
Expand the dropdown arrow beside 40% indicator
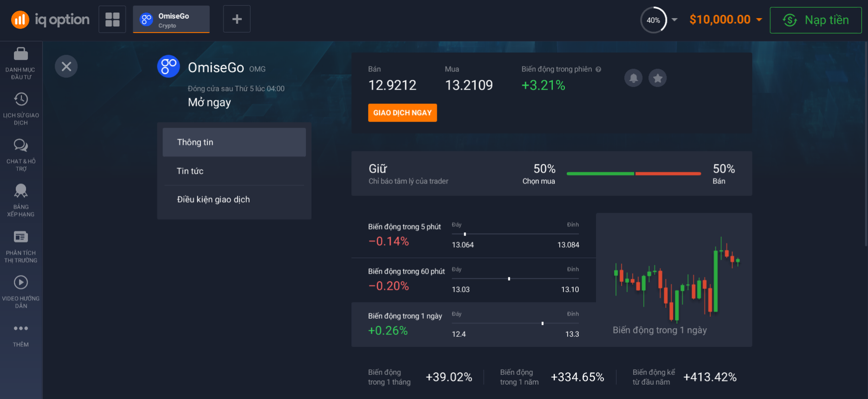coord(674,20)
